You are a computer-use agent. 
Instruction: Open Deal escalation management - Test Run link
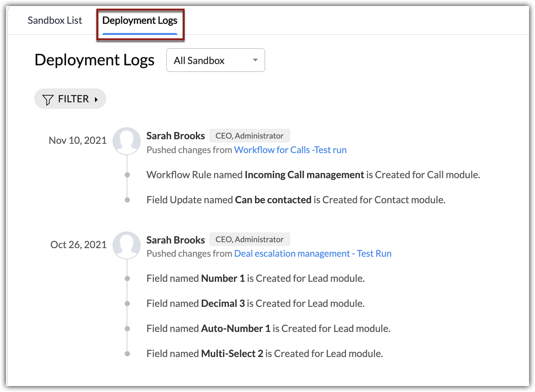pos(312,253)
